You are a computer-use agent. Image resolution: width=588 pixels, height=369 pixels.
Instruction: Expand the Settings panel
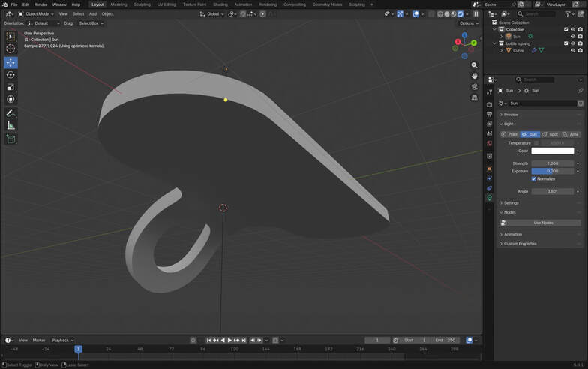pyautogui.click(x=511, y=202)
